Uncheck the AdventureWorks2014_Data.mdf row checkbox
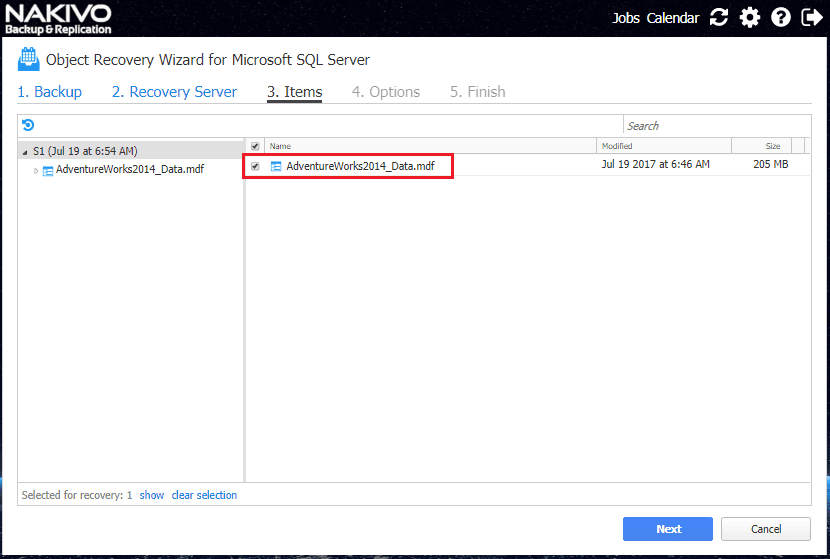The width and height of the screenshot is (830, 559). click(x=255, y=166)
